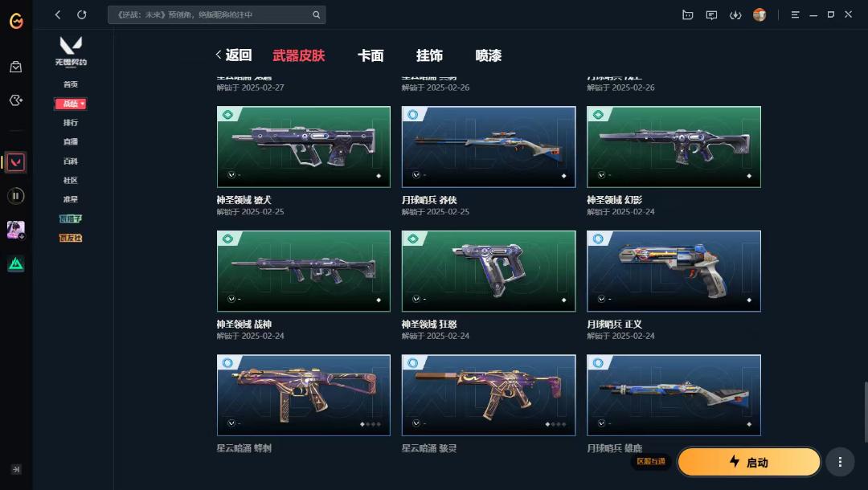
Task: Select the Valorant game icon in left rail
Action: [15, 162]
